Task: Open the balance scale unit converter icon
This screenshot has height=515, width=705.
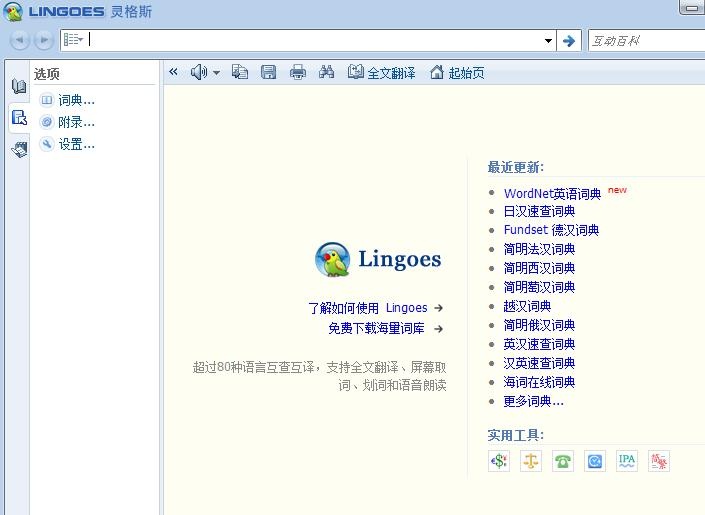Action: click(x=531, y=461)
